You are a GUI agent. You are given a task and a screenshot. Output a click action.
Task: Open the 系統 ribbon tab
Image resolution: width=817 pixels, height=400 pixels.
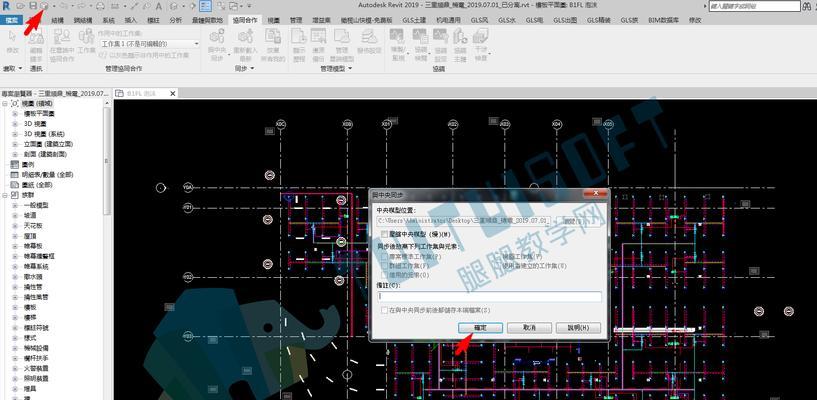108,20
